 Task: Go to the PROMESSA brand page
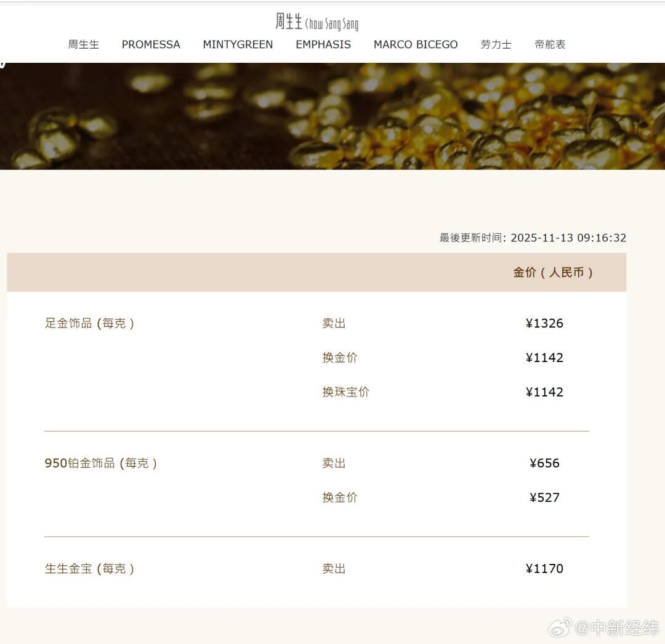pos(151,44)
